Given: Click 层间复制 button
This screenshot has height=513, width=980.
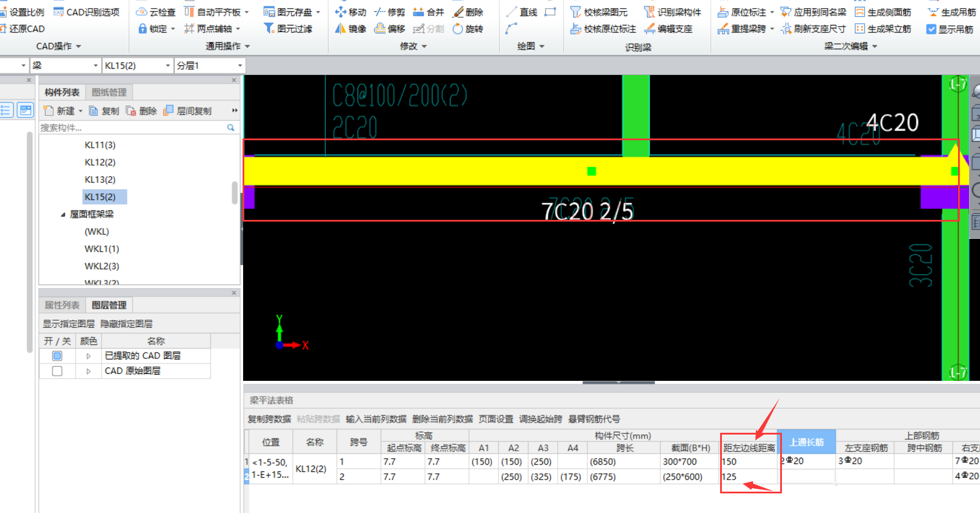Looking at the screenshot, I should point(188,111).
